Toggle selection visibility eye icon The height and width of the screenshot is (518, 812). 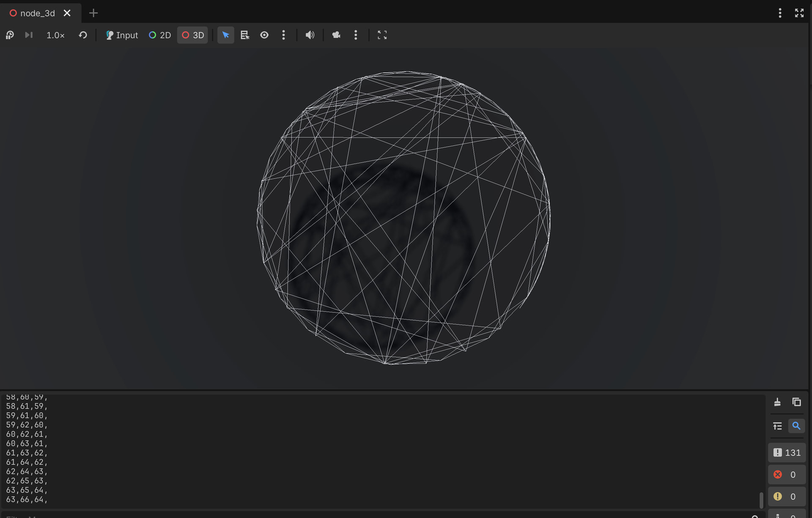pyautogui.click(x=264, y=35)
